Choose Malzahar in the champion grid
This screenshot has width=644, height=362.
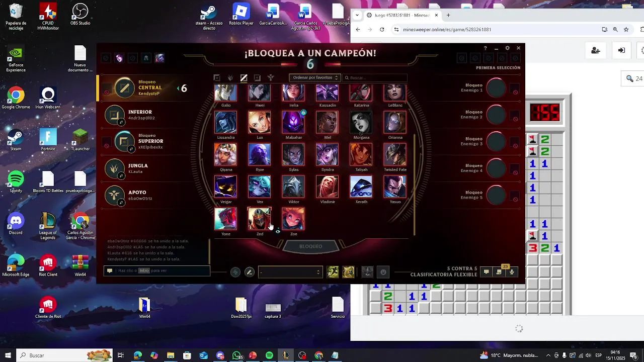point(293,122)
